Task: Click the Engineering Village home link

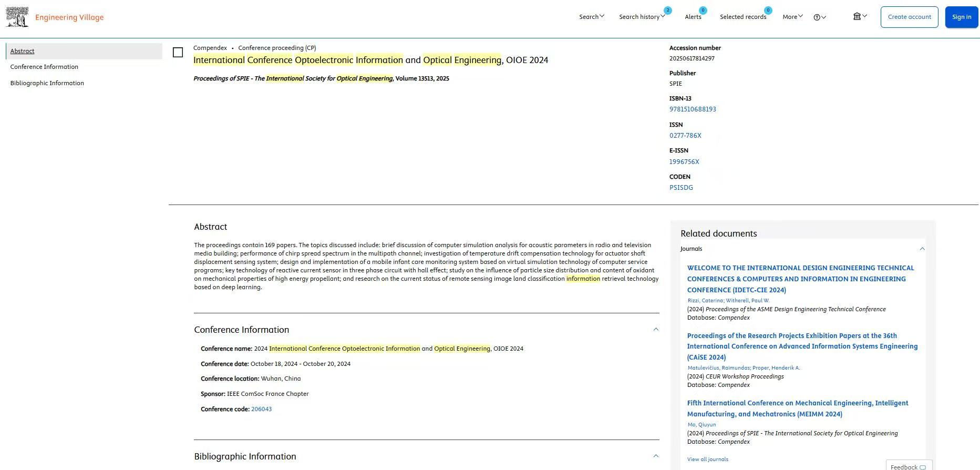Action: (x=69, y=17)
